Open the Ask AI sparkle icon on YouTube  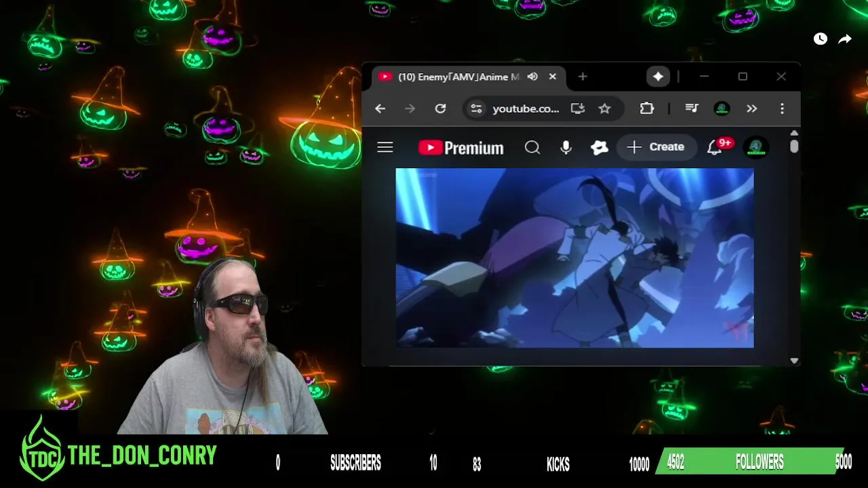click(x=599, y=147)
